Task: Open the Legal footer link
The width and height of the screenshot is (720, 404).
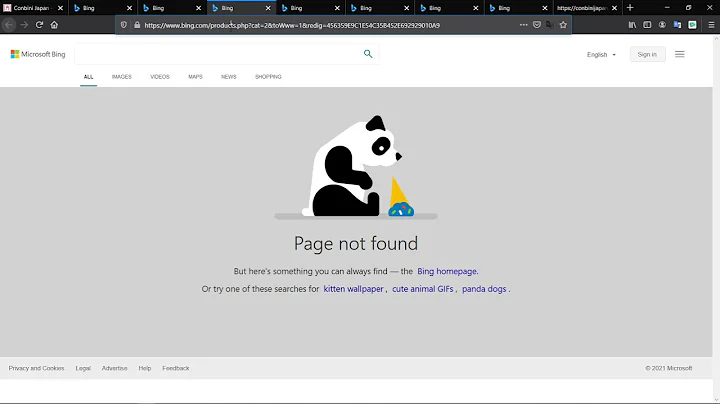Action: pyautogui.click(x=83, y=368)
